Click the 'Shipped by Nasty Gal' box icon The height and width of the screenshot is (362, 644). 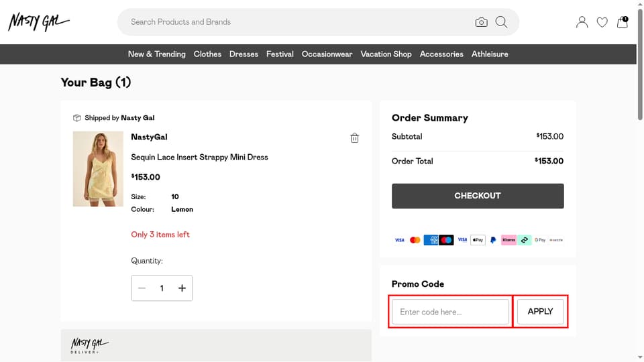point(76,118)
